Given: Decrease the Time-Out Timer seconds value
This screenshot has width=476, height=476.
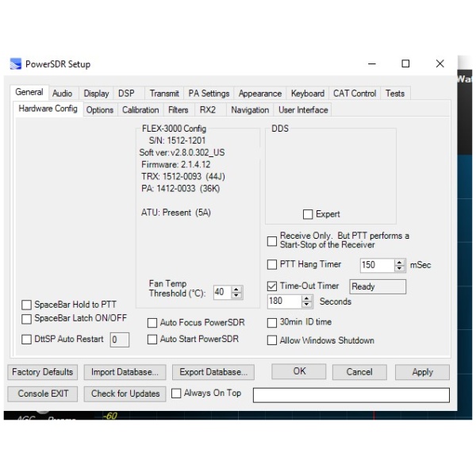Looking at the screenshot, I should tap(306, 305).
